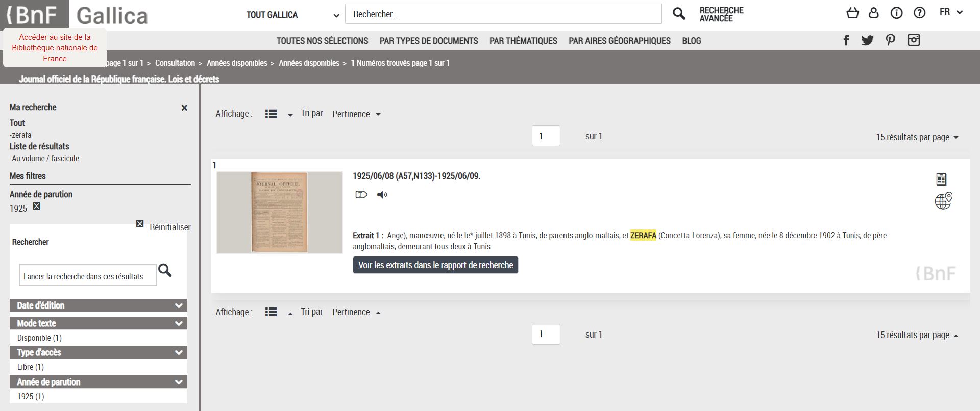This screenshot has height=411, width=980.
Task: Click the bottom page number field
Action: point(546,334)
